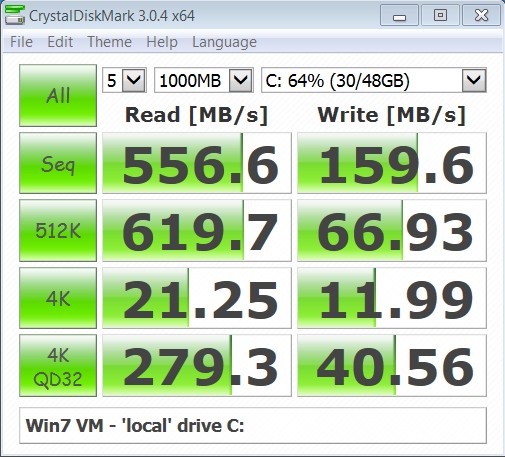Open the Help menu

click(162, 42)
